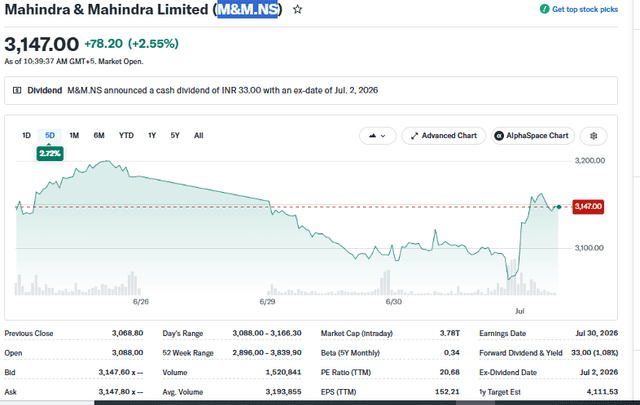Click the Previous Close value 3,068.80
The image size is (640, 405).
click(127, 333)
